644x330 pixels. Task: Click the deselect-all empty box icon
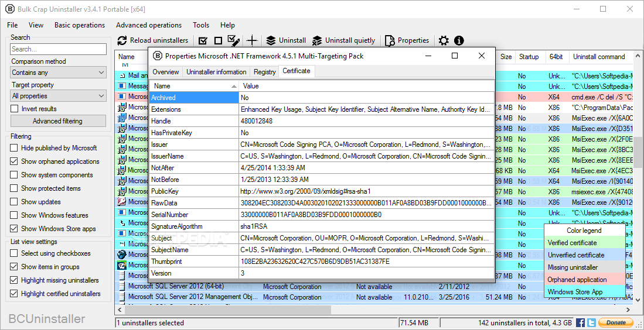click(x=218, y=40)
